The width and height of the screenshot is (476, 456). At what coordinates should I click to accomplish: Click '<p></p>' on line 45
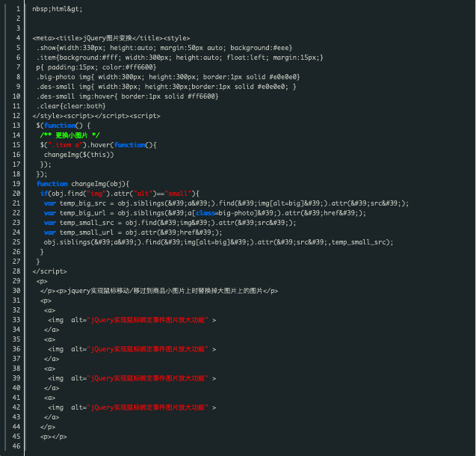tap(54, 437)
